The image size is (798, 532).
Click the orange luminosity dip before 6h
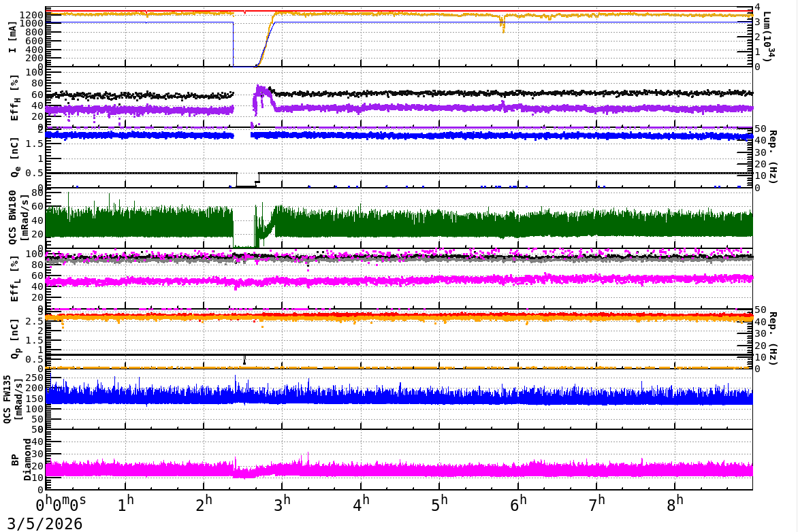pos(502,23)
